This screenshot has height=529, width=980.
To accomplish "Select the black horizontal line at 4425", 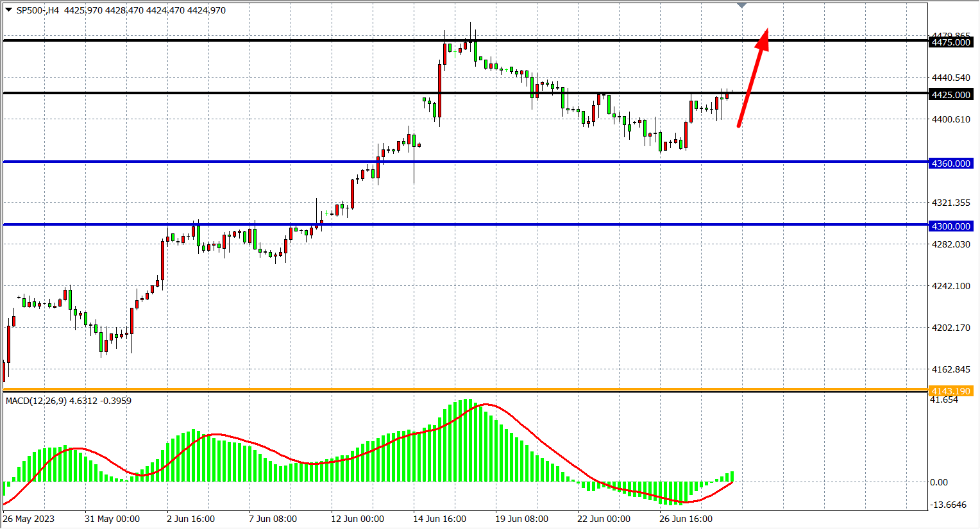I will pos(257,93).
